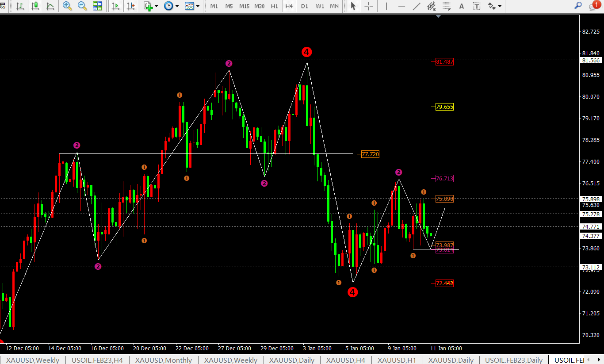
Task: Pick the trendline drawing tool
Action: (417, 6)
